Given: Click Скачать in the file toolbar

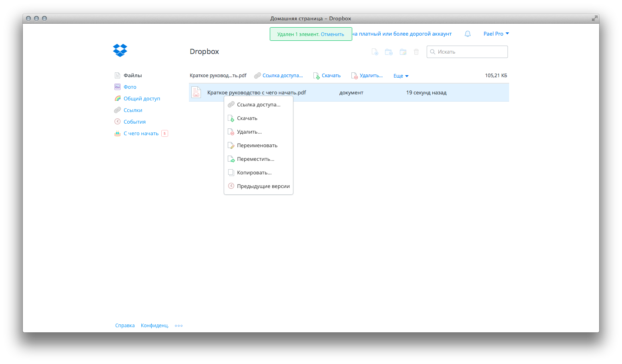Looking at the screenshot, I should click(x=331, y=76).
